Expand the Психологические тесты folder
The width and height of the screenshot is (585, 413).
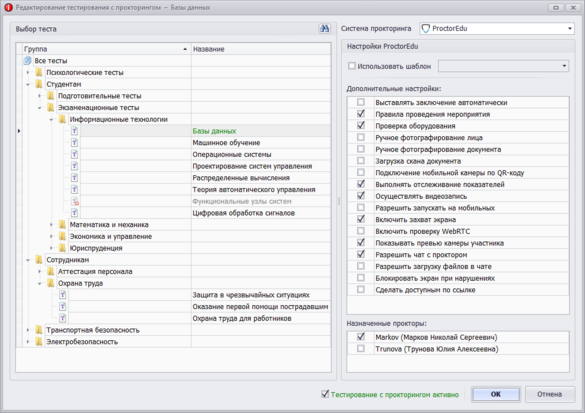28,72
